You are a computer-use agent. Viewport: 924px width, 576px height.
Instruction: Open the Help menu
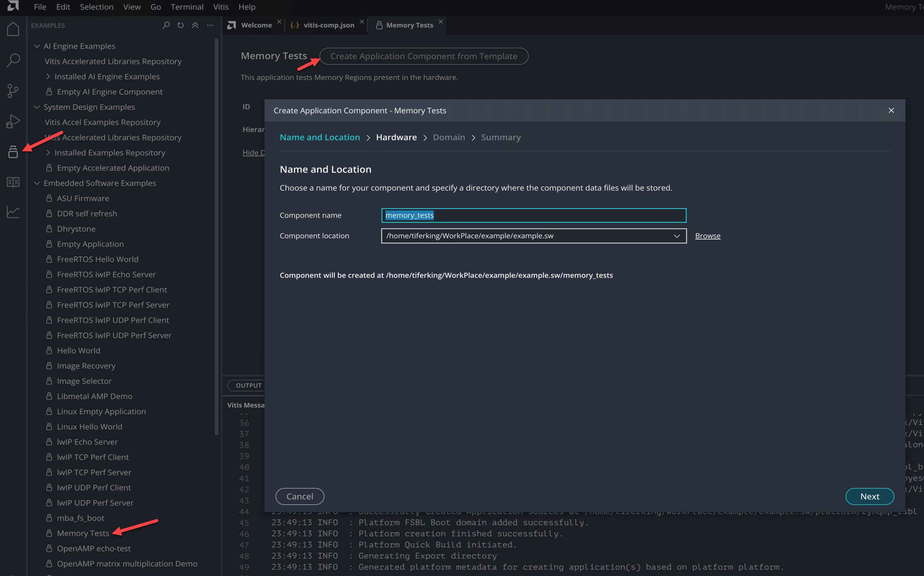(x=247, y=7)
